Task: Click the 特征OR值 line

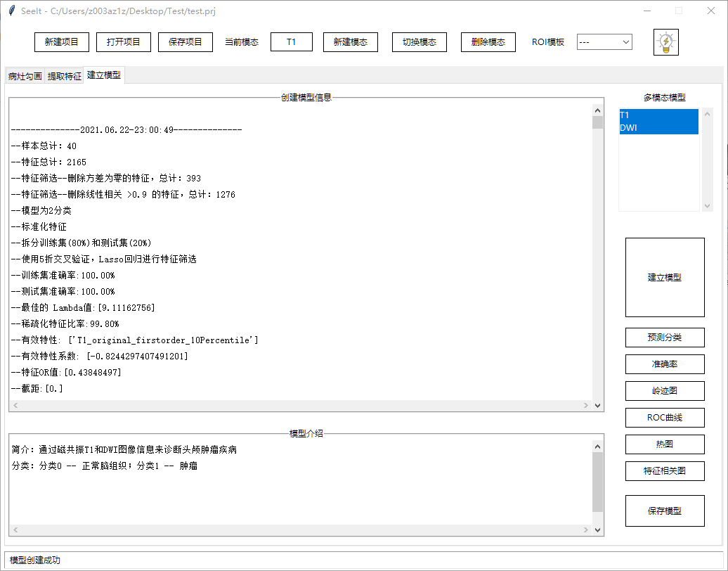Action: pos(66,372)
